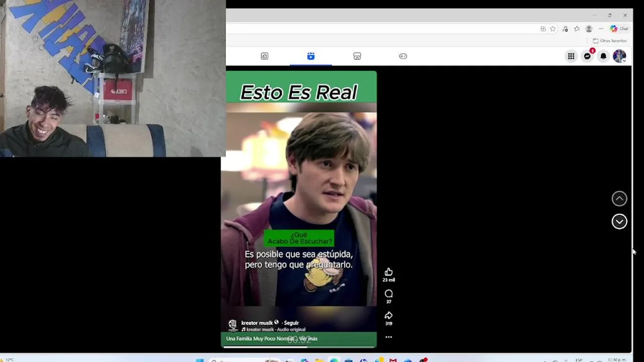Open the Facebook notifications bell
Image resolution: width=644 pixels, height=362 pixels.
(603, 56)
